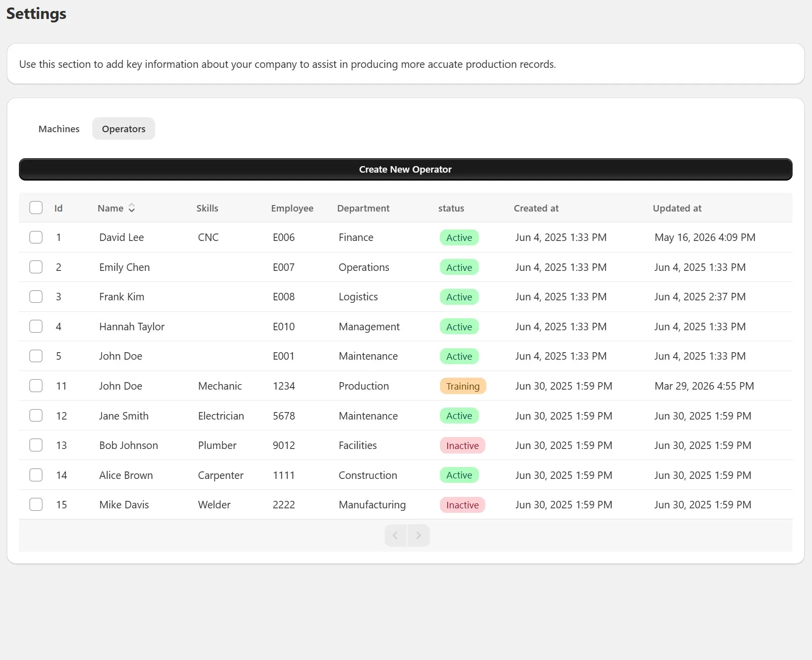Click the Department column header
This screenshot has width=812, height=660.
[x=363, y=208]
